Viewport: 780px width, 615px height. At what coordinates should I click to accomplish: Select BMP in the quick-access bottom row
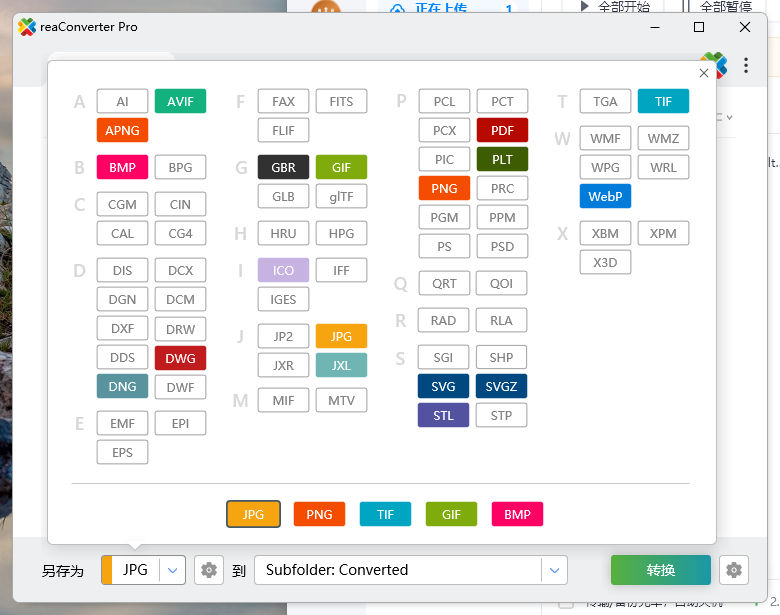[x=517, y=514]
